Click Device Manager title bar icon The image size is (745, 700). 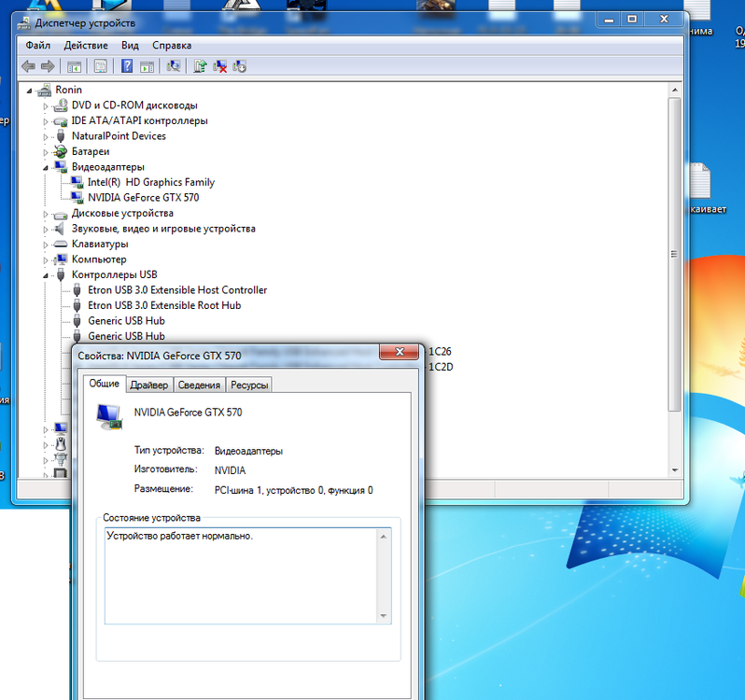point(24,23)
